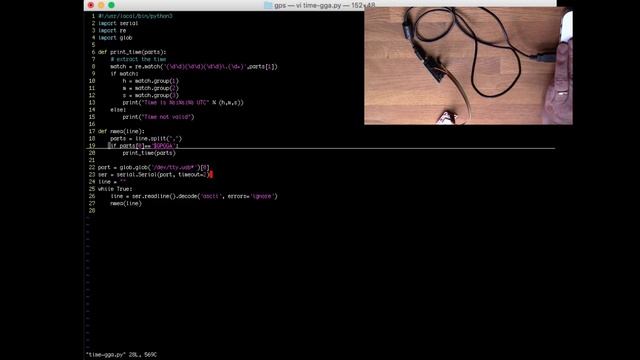Click the 'ser.readline().decode' line
The image size is (640, 360).
click(x=193, y=196)
